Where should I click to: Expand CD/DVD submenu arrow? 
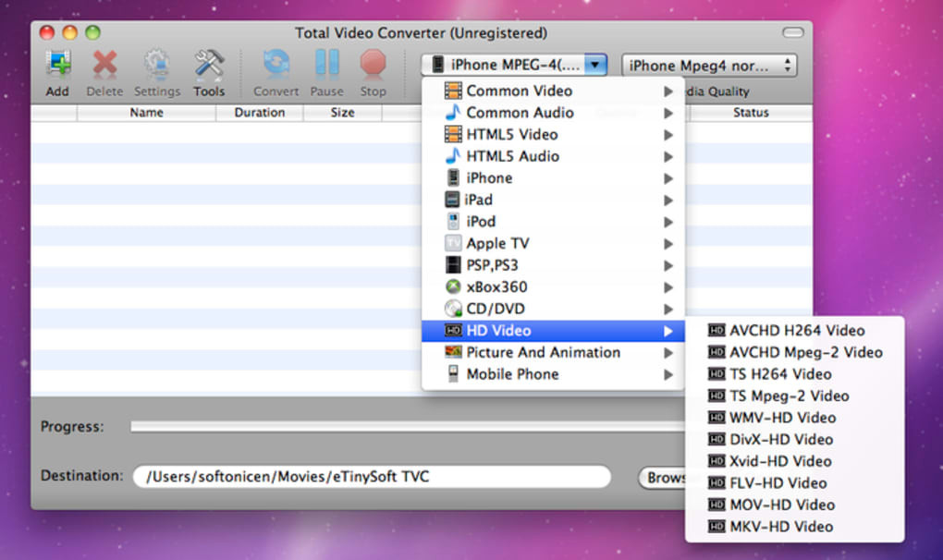pyautogui.click(x=668, y=309)
